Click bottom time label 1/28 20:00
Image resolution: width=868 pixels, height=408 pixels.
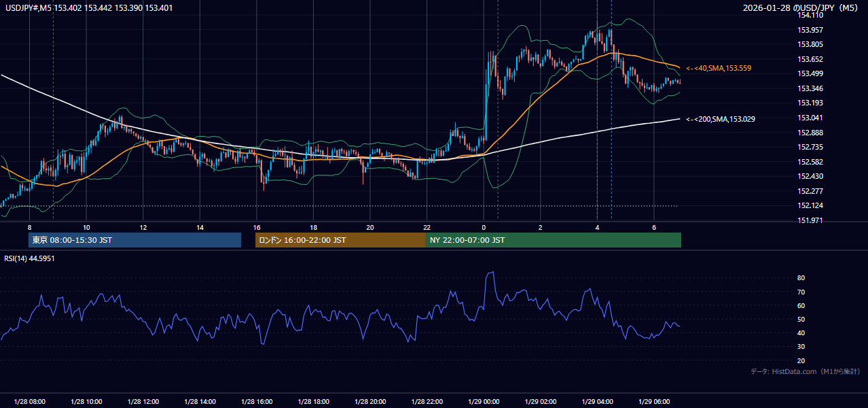tap(370, 402)
